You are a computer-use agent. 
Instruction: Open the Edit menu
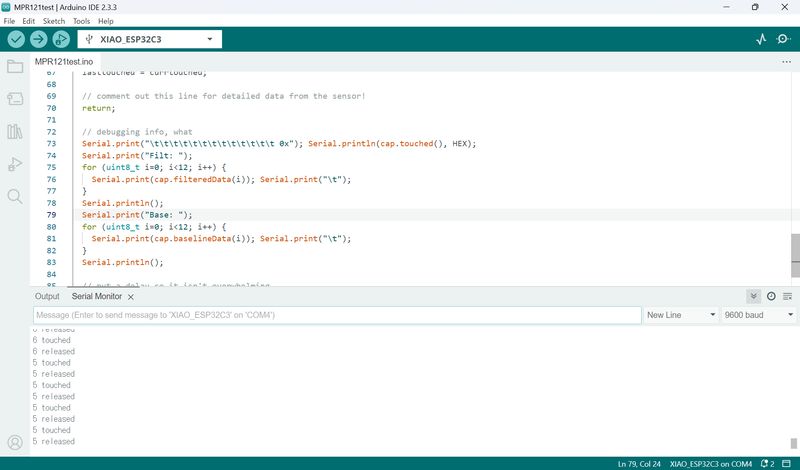coord(29,21)
